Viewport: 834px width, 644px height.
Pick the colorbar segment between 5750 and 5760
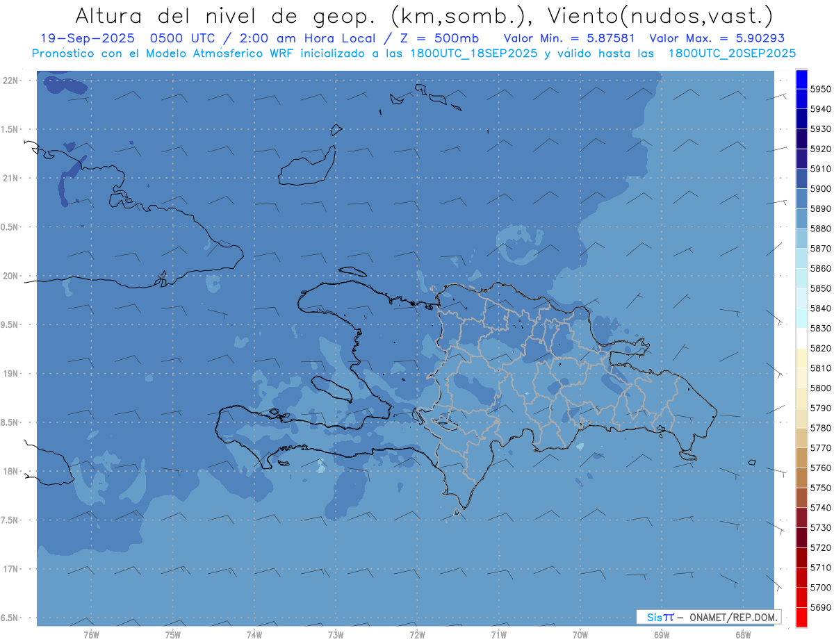[801, 477]
